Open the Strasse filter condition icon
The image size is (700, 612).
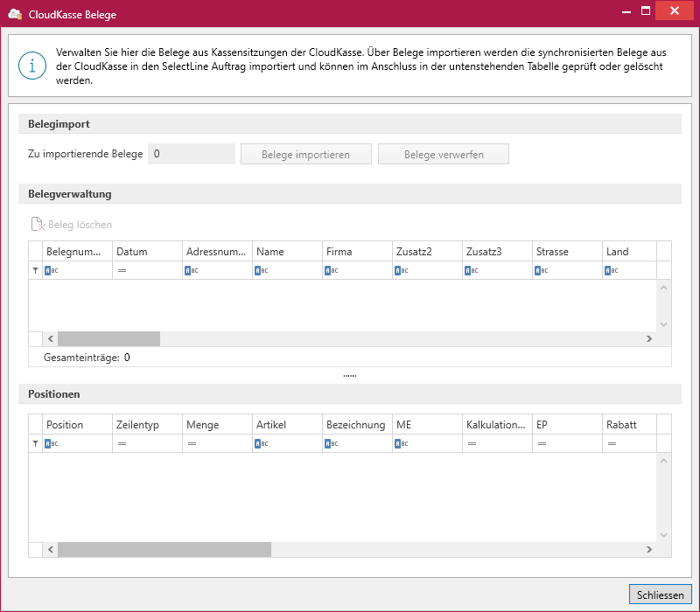542,270
